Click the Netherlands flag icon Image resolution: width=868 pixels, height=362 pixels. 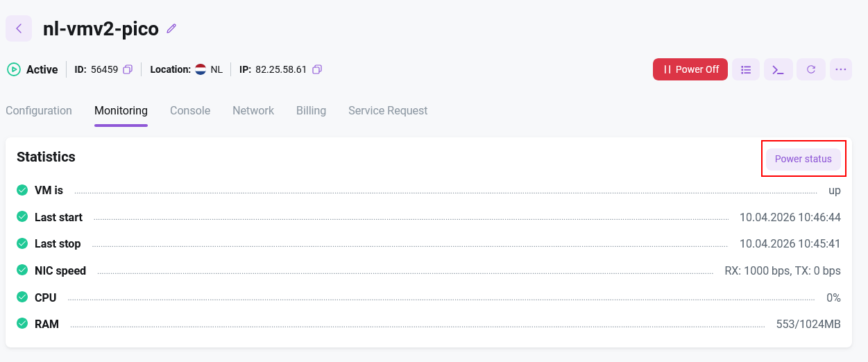click(x=201, y=69)
